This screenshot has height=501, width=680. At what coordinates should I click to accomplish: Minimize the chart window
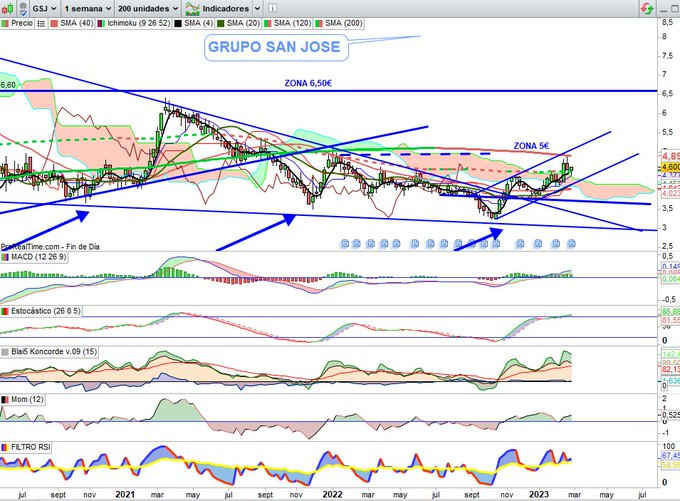663,9
